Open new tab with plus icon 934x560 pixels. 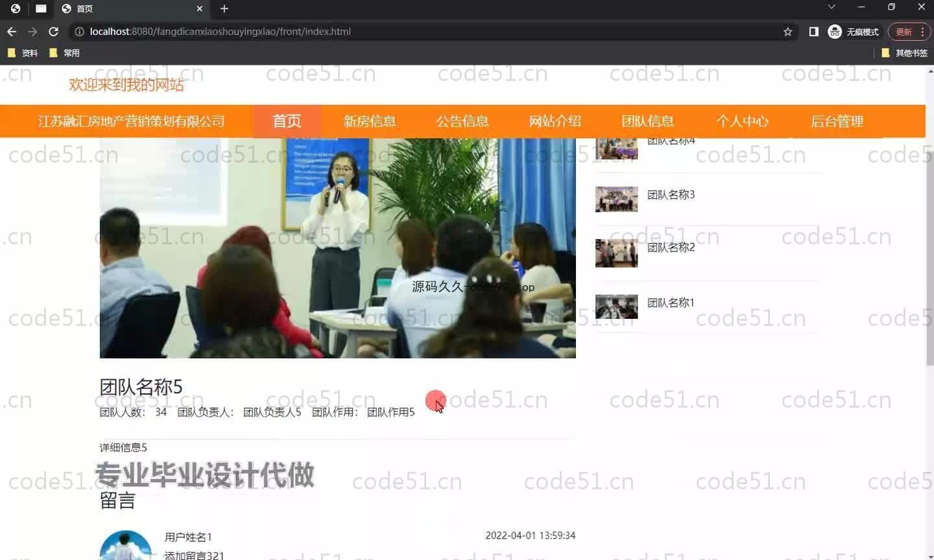pyautogui.click(x=224, y=8)
